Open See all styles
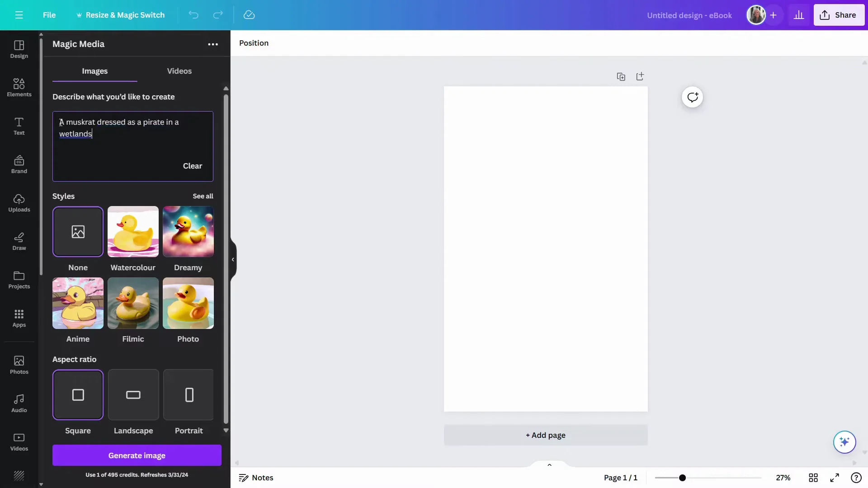 pyautogui.click(x=203, y=196)
